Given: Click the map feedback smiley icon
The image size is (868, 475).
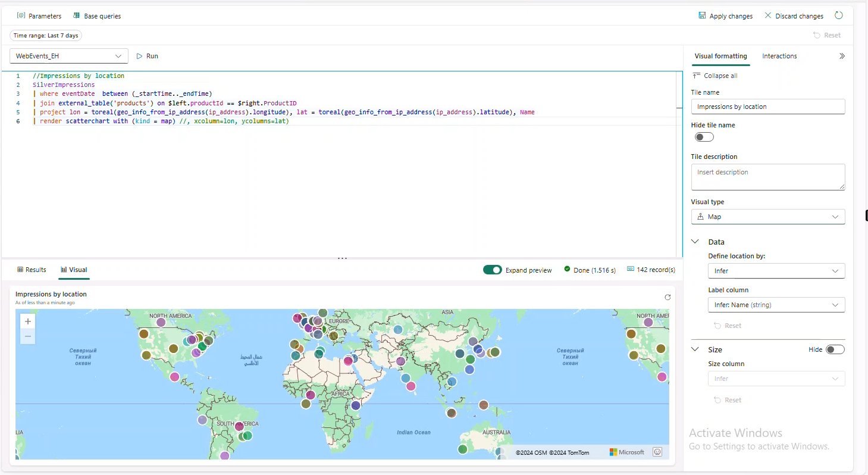Looking at the screenshot, I should click(657, 452).
